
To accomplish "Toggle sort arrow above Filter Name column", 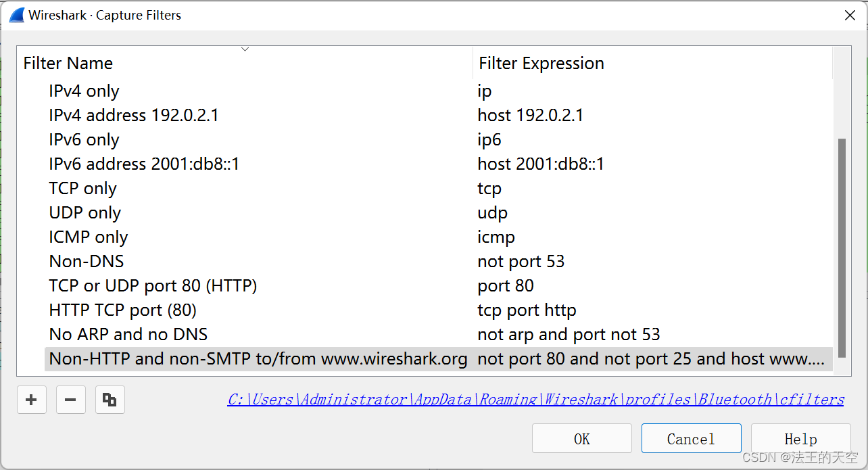I will (x=245, y=49).
